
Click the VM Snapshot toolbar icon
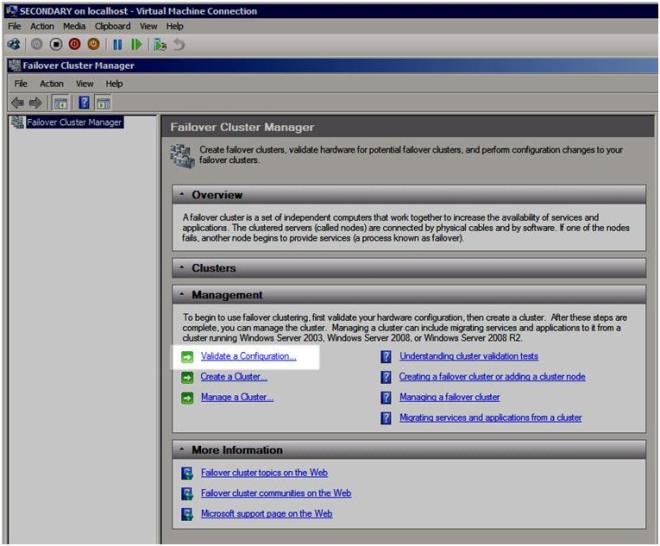[159, 44]
